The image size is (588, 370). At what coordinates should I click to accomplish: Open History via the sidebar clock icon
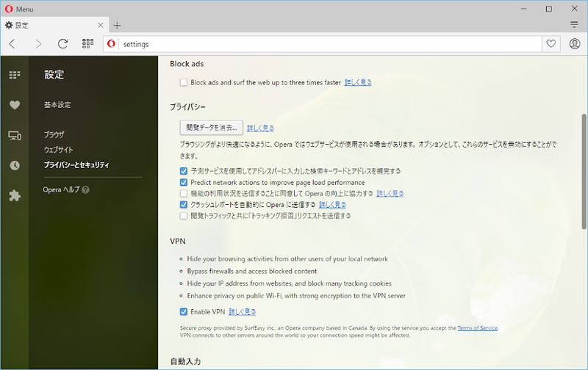coord(14,165)
